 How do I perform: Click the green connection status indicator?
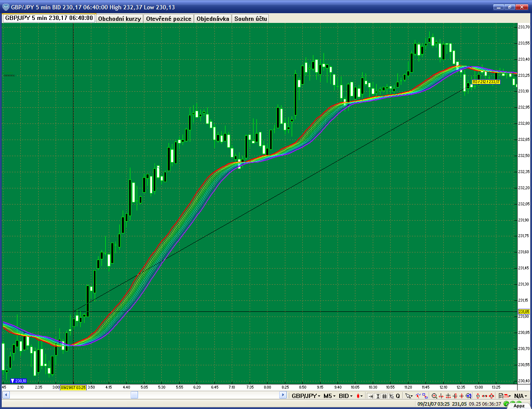(506, 404)
